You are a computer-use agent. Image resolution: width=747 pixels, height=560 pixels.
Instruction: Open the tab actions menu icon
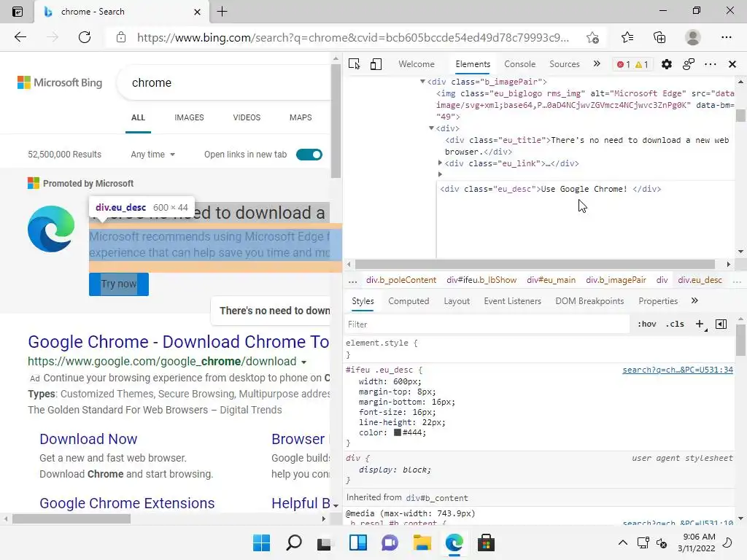tap(18, 12)
